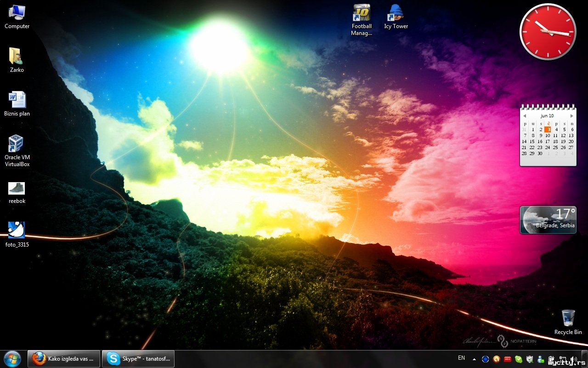Open the Messenger person tray icon
Viewport: 588px width, 368px height.
(541, 359)
